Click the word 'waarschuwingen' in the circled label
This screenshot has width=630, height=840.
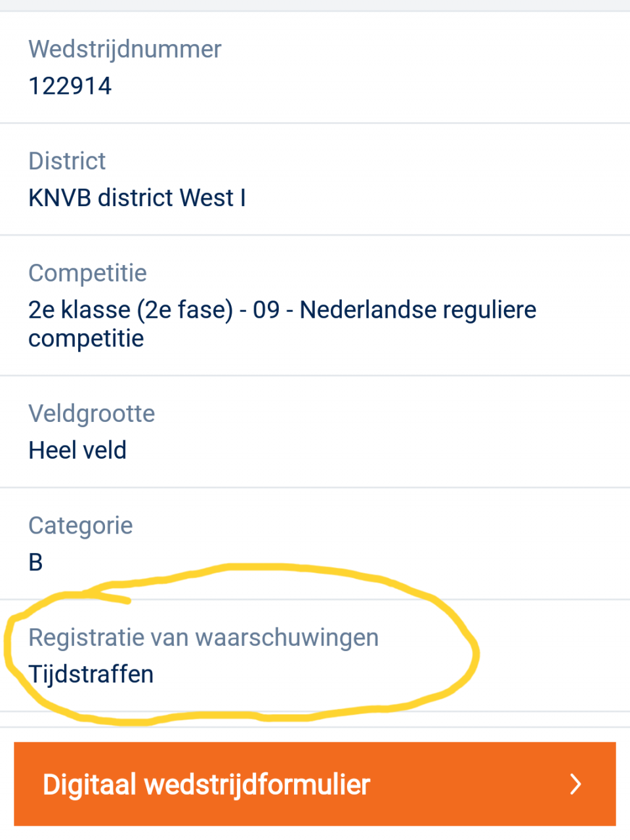[287, 638]
